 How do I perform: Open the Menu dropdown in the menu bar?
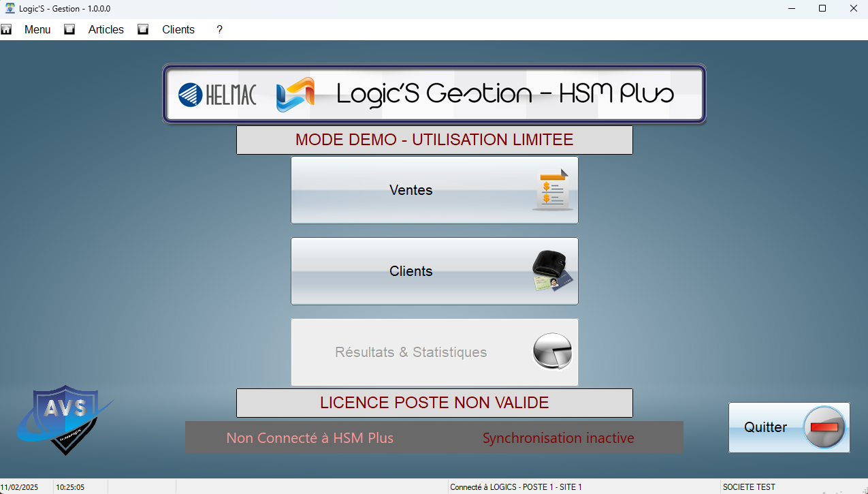[x=37, y=29]
